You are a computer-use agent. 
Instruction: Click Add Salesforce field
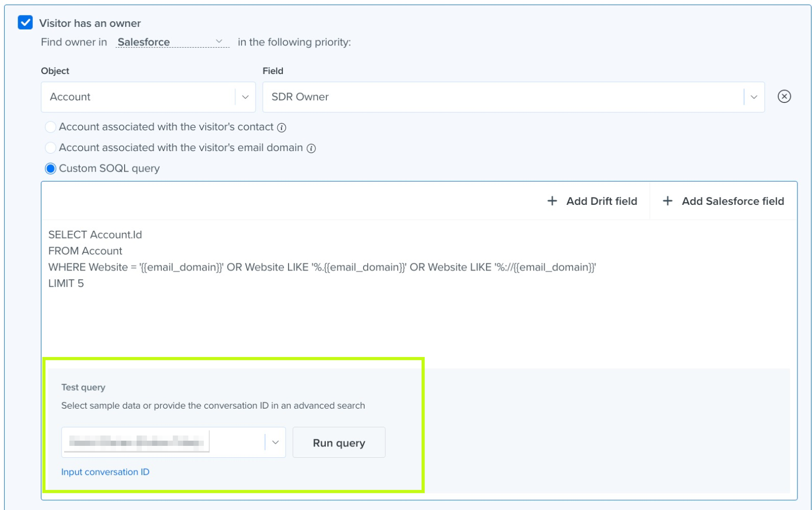[723, 201]
